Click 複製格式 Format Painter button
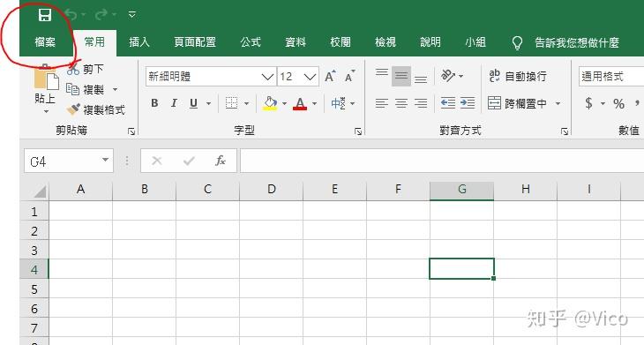 click(95, 109)
